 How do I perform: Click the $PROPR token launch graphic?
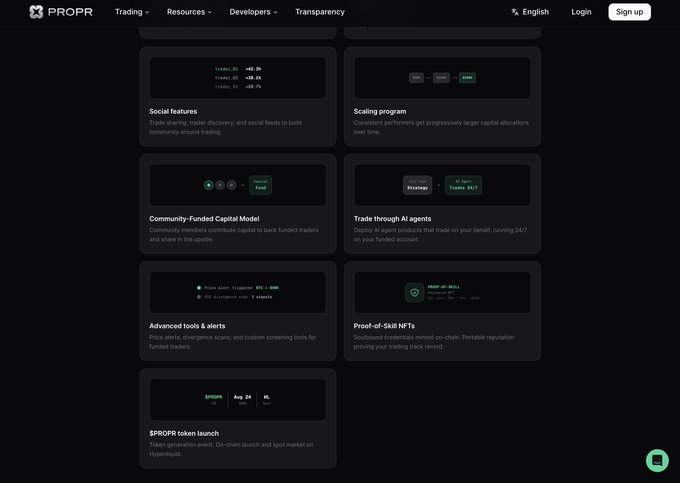[238, 399]
